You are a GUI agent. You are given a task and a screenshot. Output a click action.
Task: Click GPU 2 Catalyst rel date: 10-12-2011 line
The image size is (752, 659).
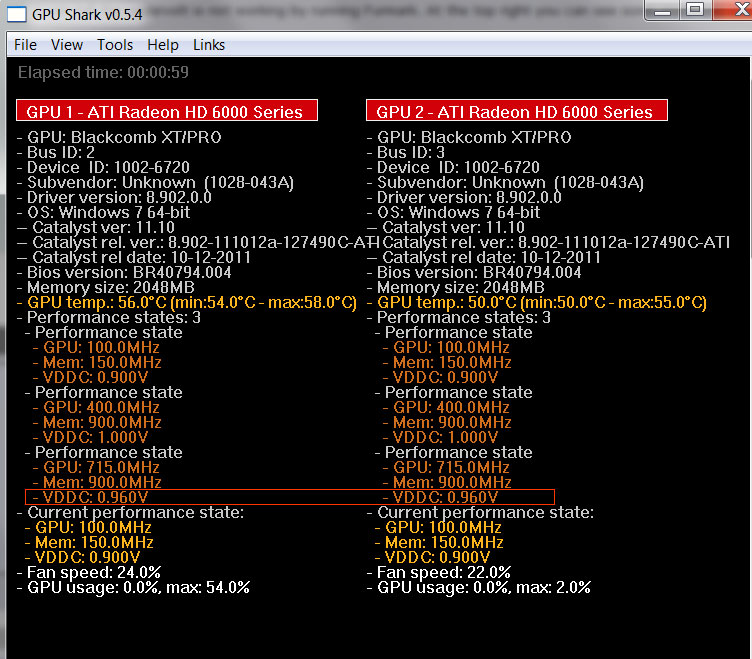point(484,258)
